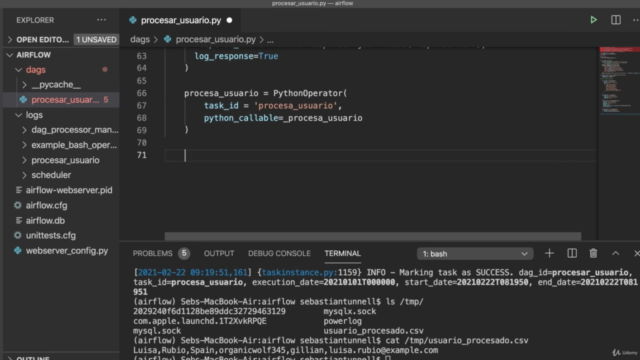The height and width of the screenshot is (360, 640).
Task: Open airflow.cfg file
Action: click(47, 205)
